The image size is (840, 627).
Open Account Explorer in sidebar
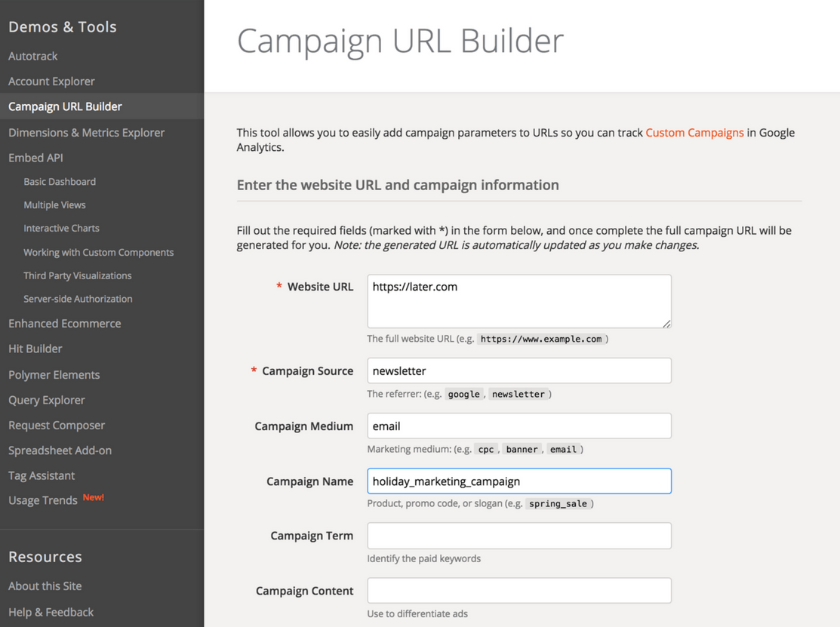[x=51, y=81]
